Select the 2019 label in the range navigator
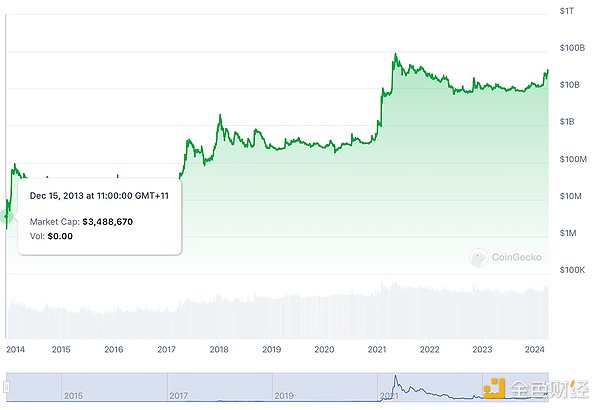Viewport: 600px width, 410px height. [x=283, y=396]
